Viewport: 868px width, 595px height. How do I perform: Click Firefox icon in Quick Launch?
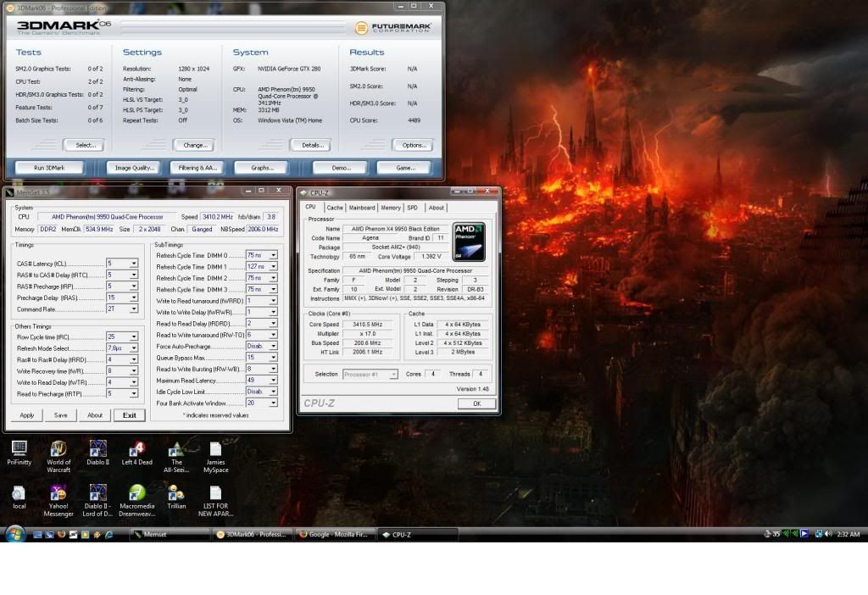pyautogui.click(x=61, y=535)
